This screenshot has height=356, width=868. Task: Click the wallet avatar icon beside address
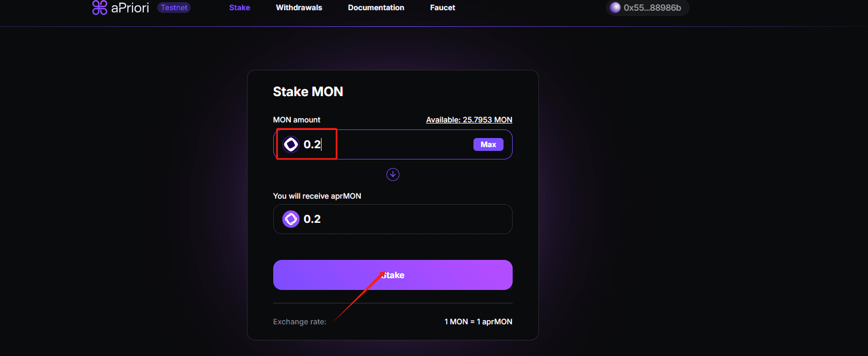click(615, 8)
